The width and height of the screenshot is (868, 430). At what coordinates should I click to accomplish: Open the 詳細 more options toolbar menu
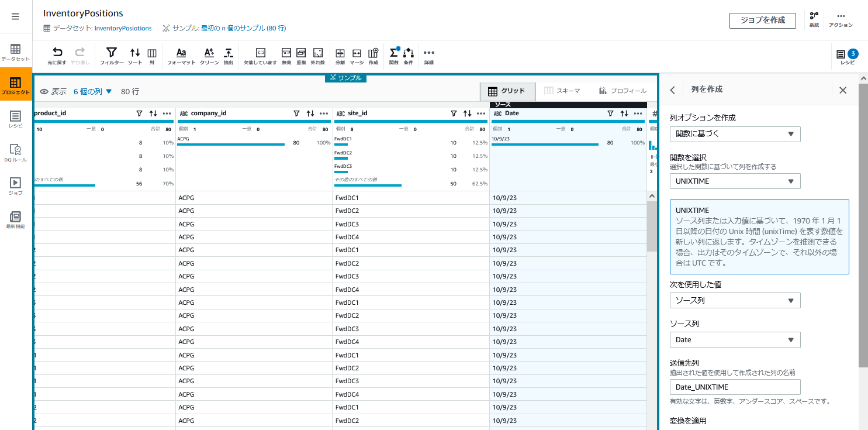429,56
